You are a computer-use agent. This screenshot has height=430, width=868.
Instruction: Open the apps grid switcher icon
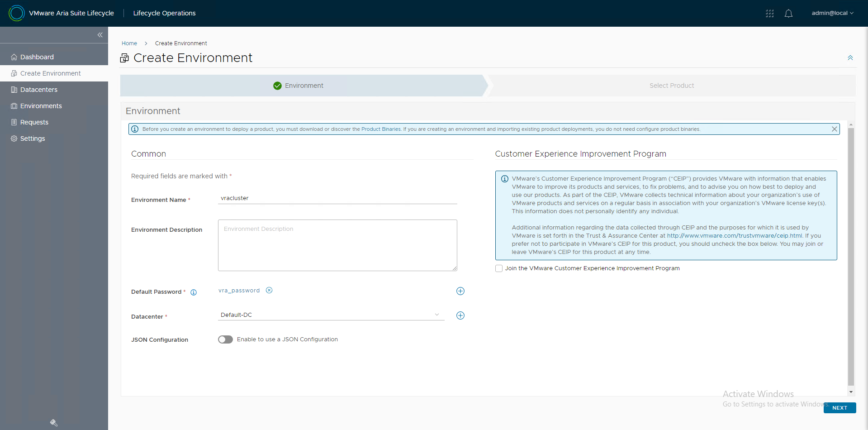[x=769, y=14]
